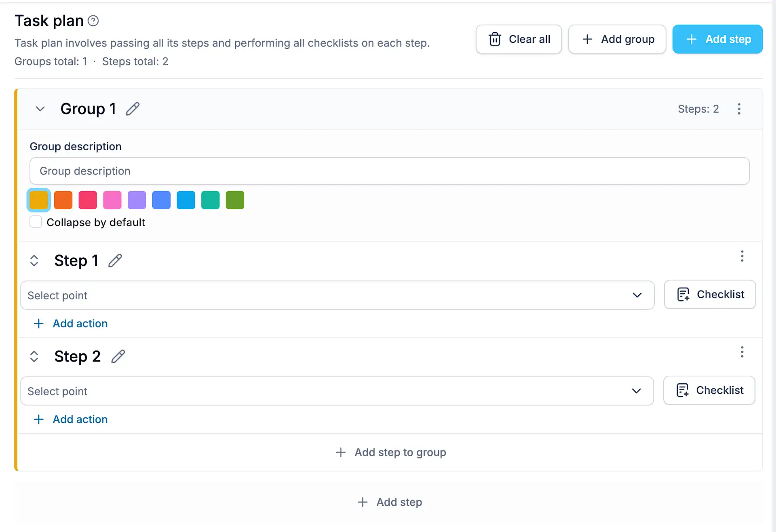Click Add action under Step 2
The image size is (776, 532).
[71, 419]
